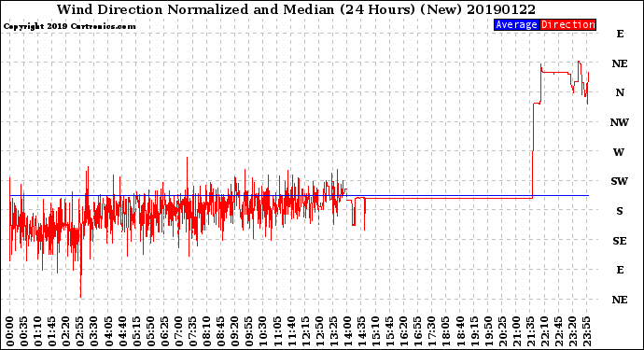644x350 pixels.
Task: Click the 00:00 time axis label
Action: pyautogui.click(x=10, y=331)
